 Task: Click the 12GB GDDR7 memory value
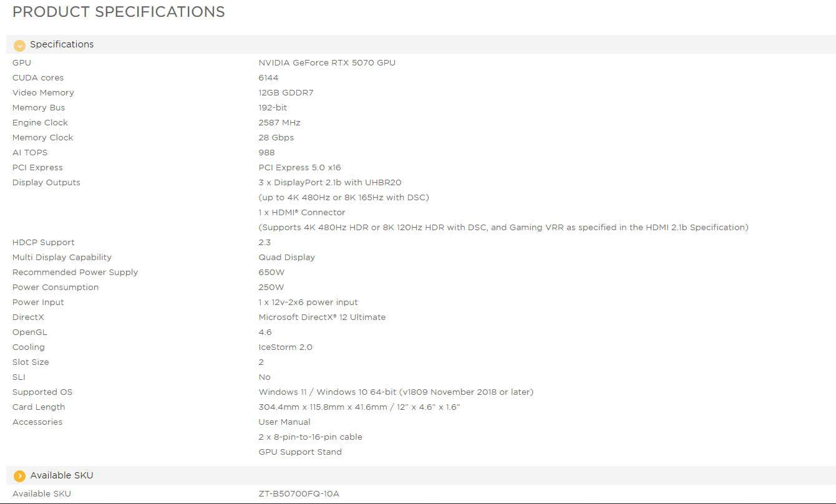tap(286, 92)
